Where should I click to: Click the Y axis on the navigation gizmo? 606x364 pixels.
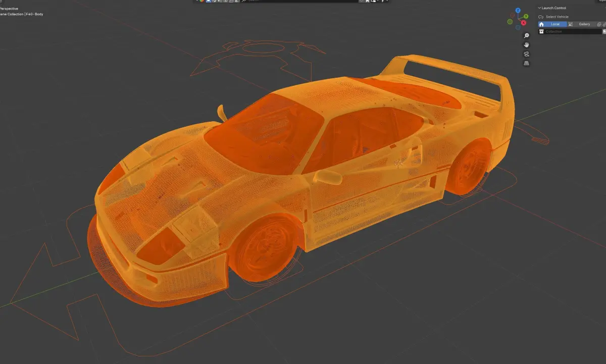point(526,16)
